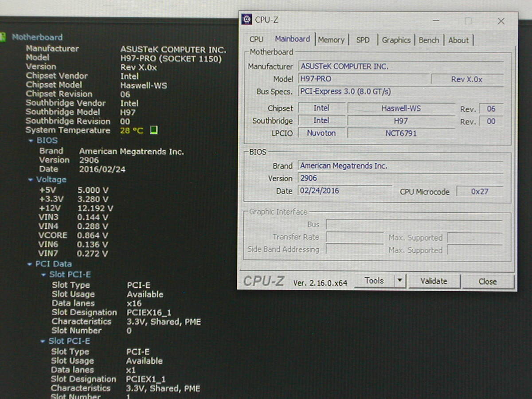Viewport: 532px width, 399px height.
Task: Click the VIN3 0.144 V row
Action: [73, 217]
